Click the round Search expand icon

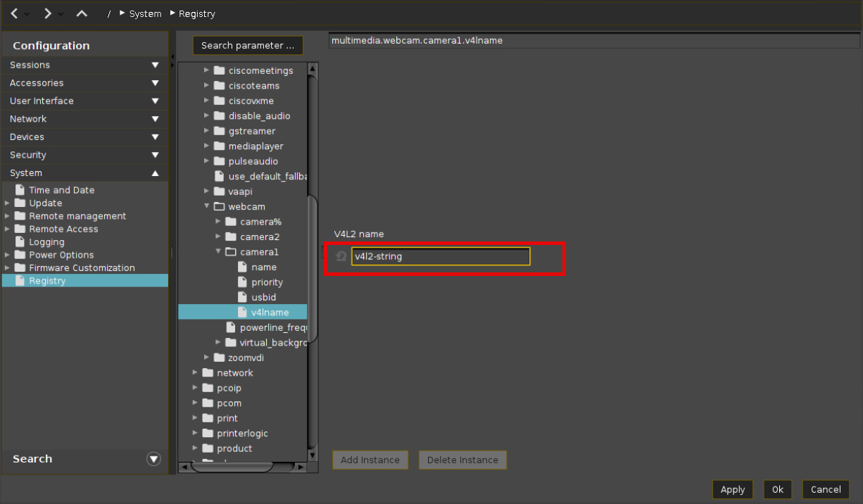click(x=153, y=459)
